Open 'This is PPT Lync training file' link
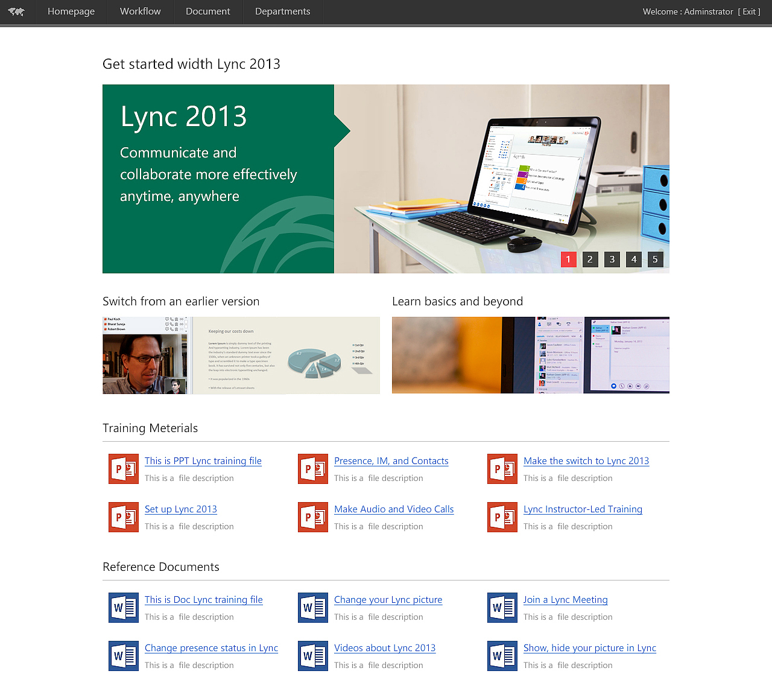This screenshot has height=700, width=772. click(x=203, y=461)
